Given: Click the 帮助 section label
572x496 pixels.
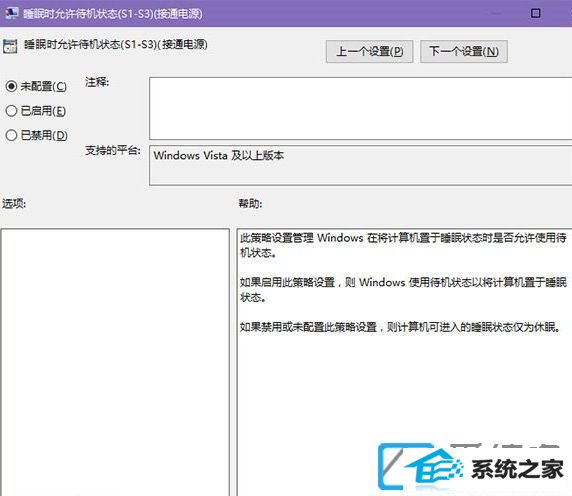Looking at the screenshot, I should point(250,203).
